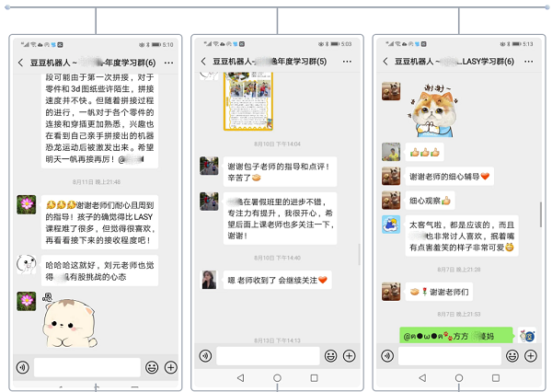Image resolution: width=552 pixels, height=392 pixels.
Task: Tap plus attachment button in middle chat
Action: pyautogui.click(x=350, y=356)
